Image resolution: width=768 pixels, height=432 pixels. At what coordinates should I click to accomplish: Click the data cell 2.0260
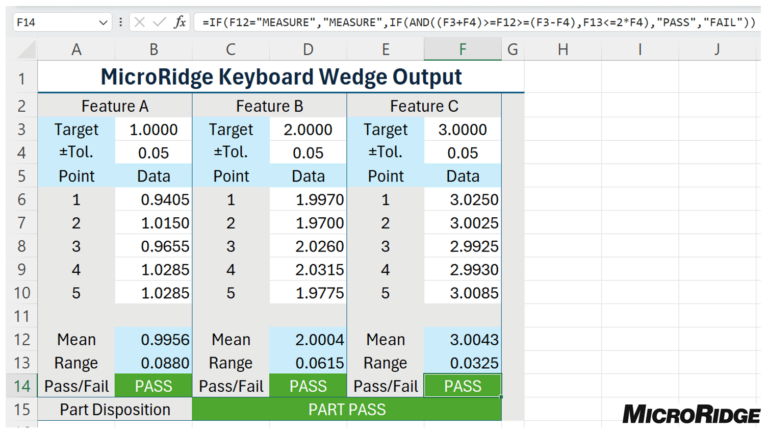[x=308, y=246]
